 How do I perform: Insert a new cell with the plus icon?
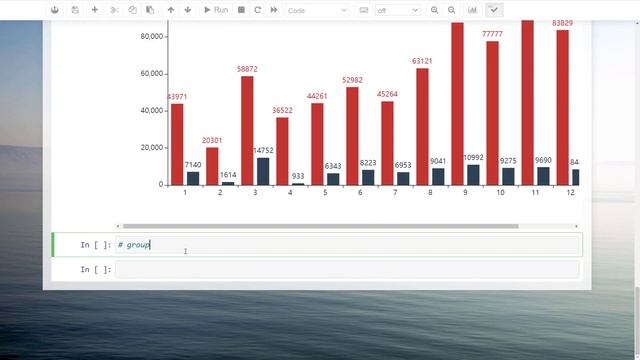point(95,10)
